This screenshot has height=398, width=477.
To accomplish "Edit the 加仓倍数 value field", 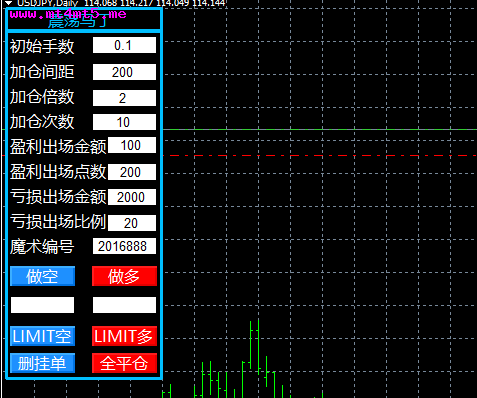I will (124, 98).
